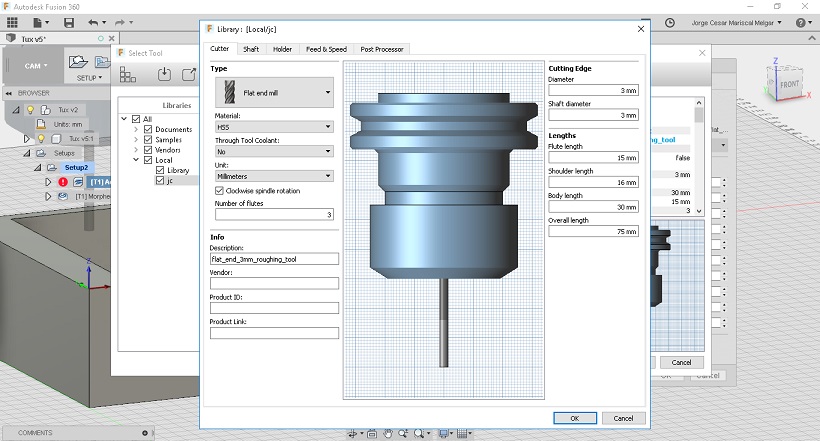Open the Unit dropdown showing Millimeters
The height and width of the screenshot is (441, 820).
(275, 176)
